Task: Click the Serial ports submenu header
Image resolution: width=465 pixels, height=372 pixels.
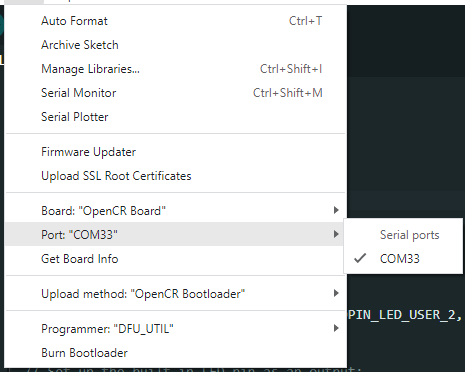Action: coord(409,235)
